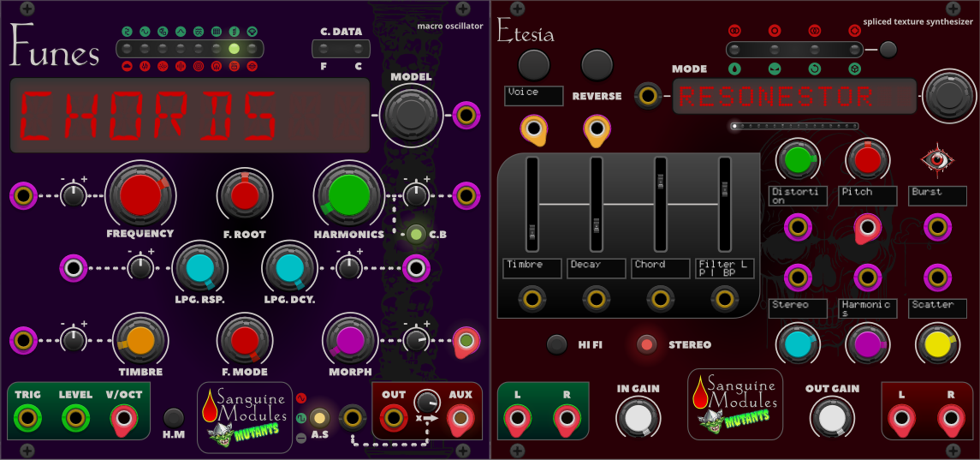Screen dimensions: 980x460
Task: Click the Etesia right output jack
Action: [x=950, y=419]
